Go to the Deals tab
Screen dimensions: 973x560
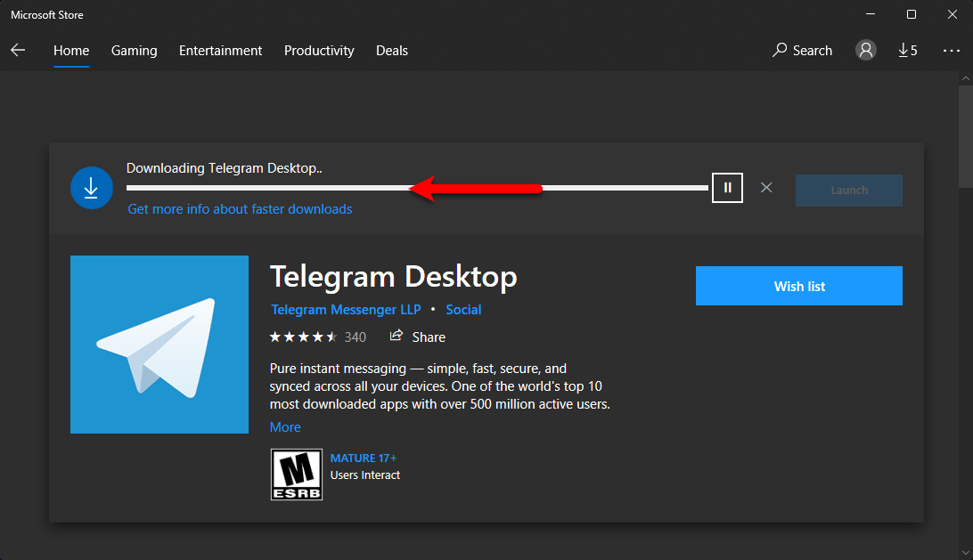pyautogui.click(x=392, y=50)
